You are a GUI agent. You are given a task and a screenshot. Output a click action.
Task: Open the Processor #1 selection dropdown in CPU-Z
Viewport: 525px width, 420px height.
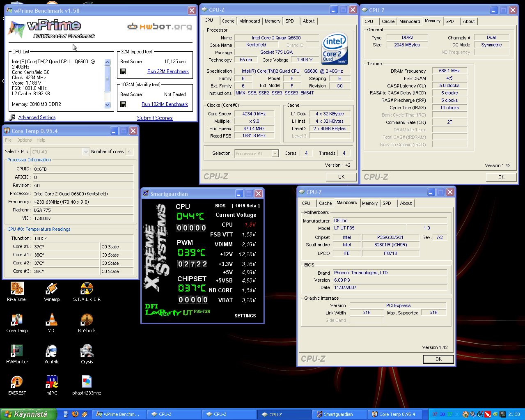(x=275, y=154)
